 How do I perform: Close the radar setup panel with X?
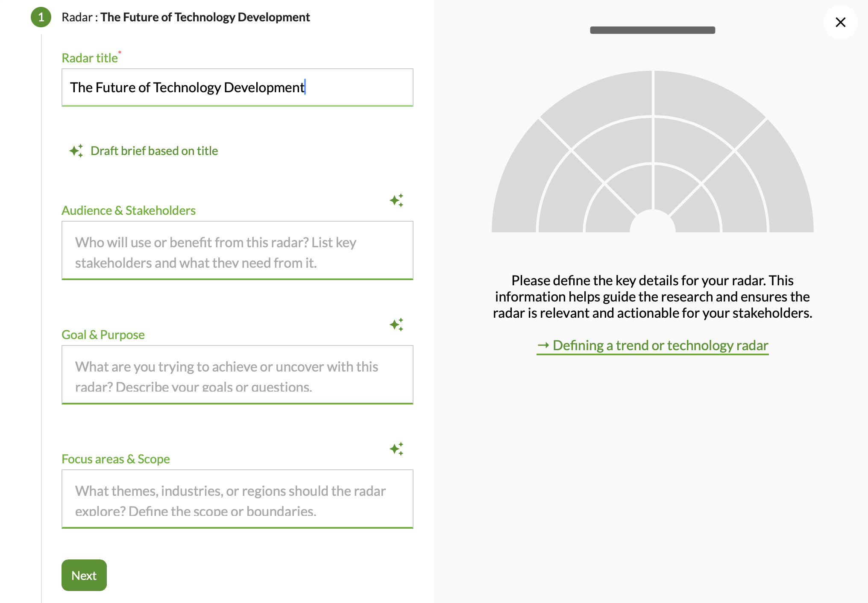pyautogui.click(x=840, y=22)
